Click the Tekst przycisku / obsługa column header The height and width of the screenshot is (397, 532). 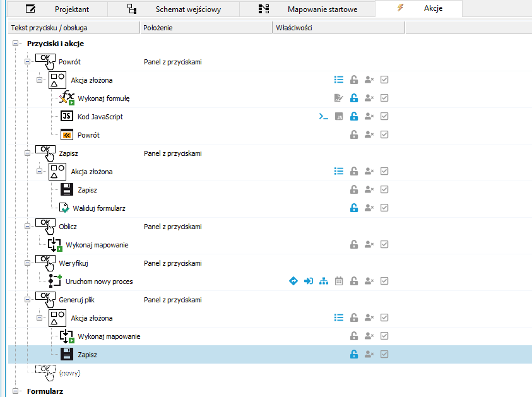tap(74, 28)
